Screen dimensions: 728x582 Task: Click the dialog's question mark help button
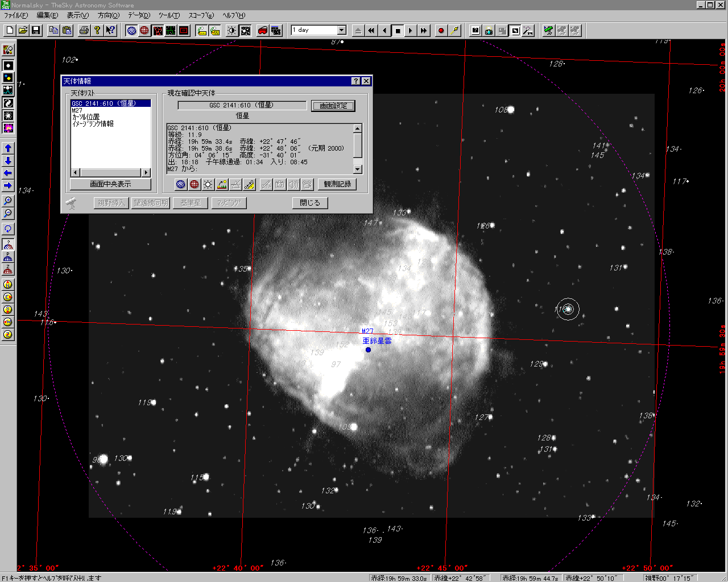(356, 81)
